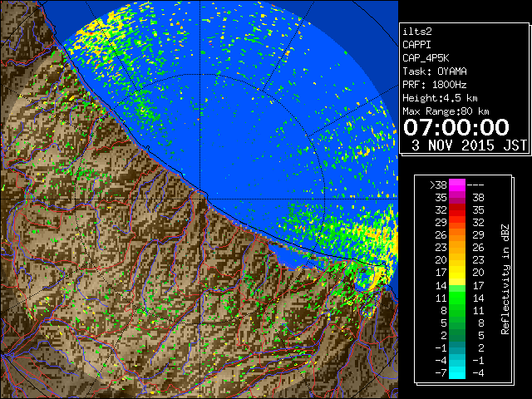Image resolution: width=532 pixels, height=399 pixels.
Task: Click the --- legend label
Action: point(475,185)
